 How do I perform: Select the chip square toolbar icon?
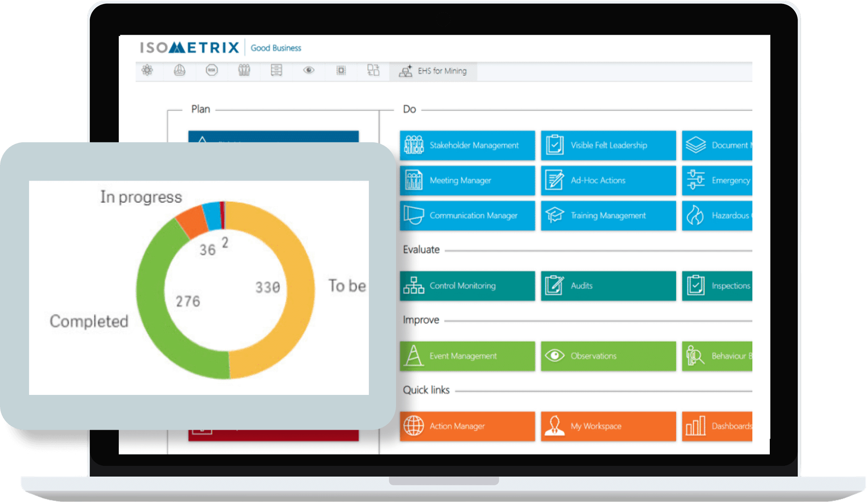pyautogui.click(x=341, y=70)
